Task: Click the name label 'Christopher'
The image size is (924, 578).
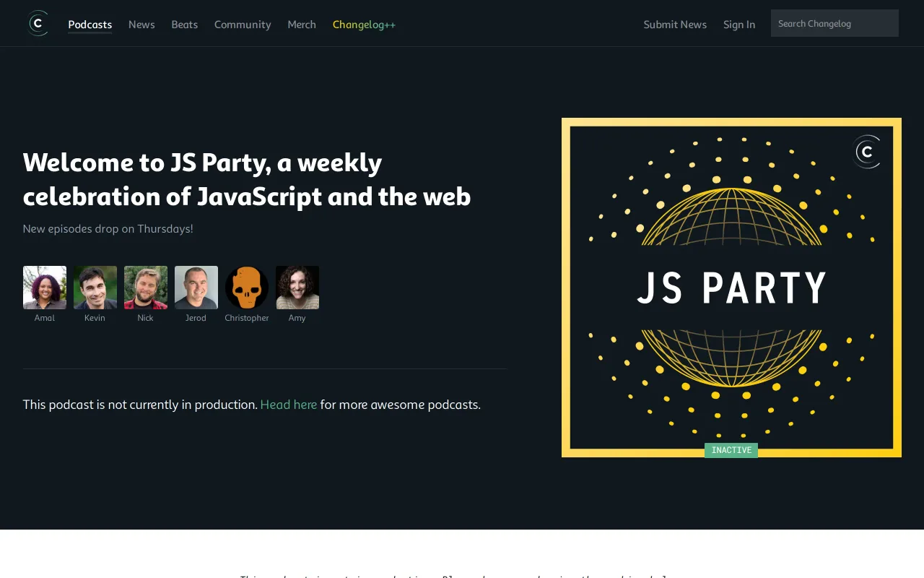Action: [x=247, y=318]
